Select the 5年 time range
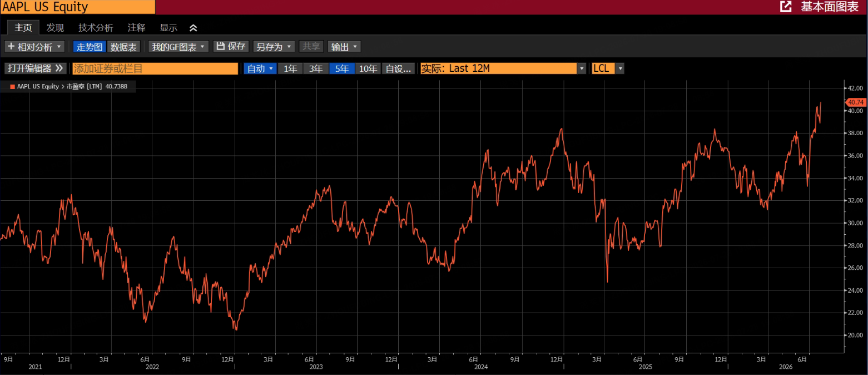 341,68
